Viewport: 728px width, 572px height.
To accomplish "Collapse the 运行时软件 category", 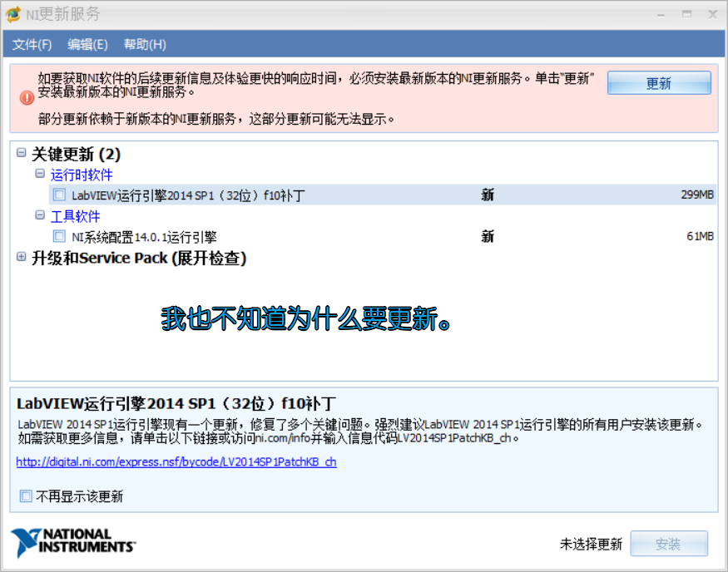I will coord(40,174).
